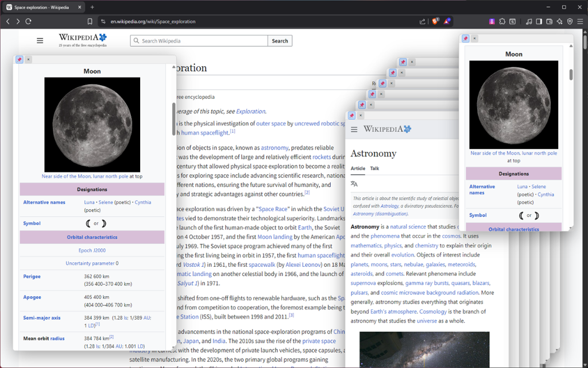Reload the current Wikipedia page
This screenshot has width=588, height=368.
[28, 21]
